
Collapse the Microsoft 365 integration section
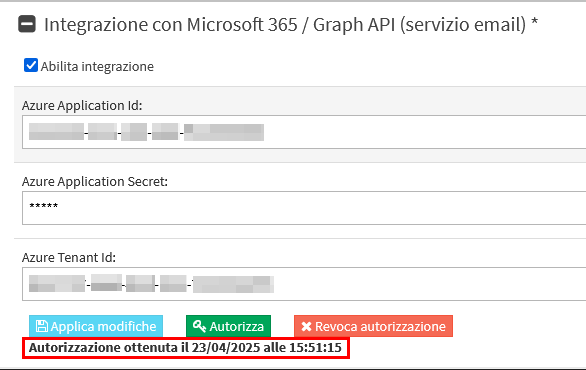pyautogui.click(x=27, y=24)
